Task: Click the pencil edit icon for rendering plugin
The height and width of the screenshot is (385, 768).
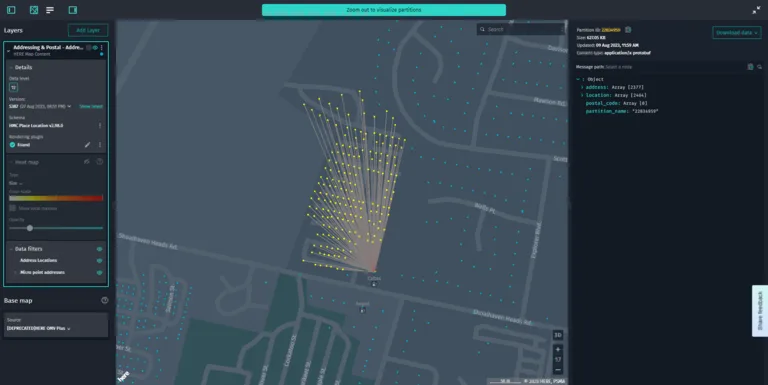Action: click(87, 144)
